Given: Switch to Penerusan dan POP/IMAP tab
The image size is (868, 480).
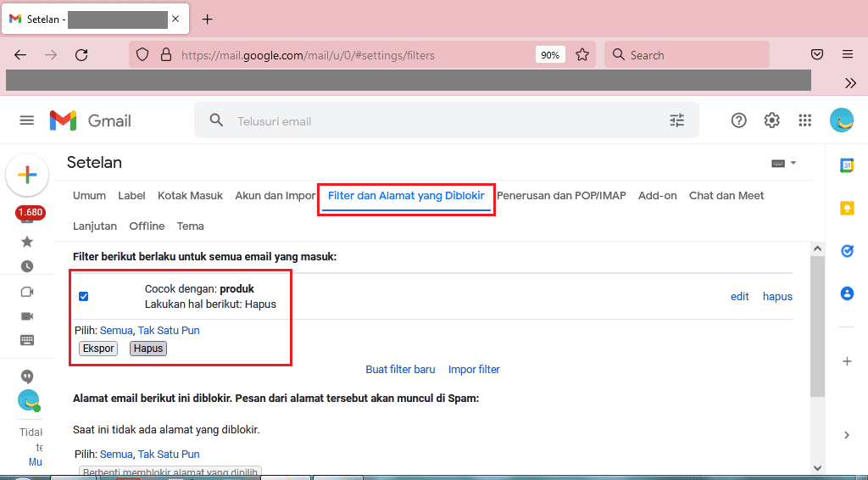Looking at the screenshot, I should click(561, 195).
